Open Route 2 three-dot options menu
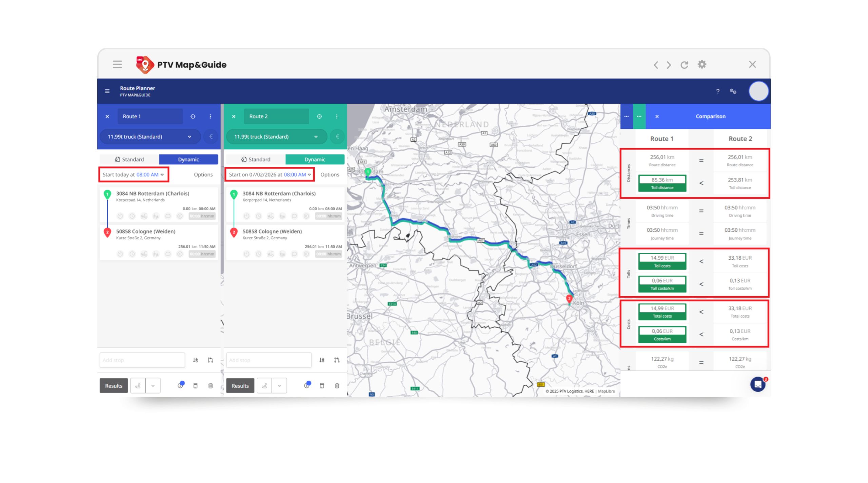868x483 pixels. tap(337, 116)
